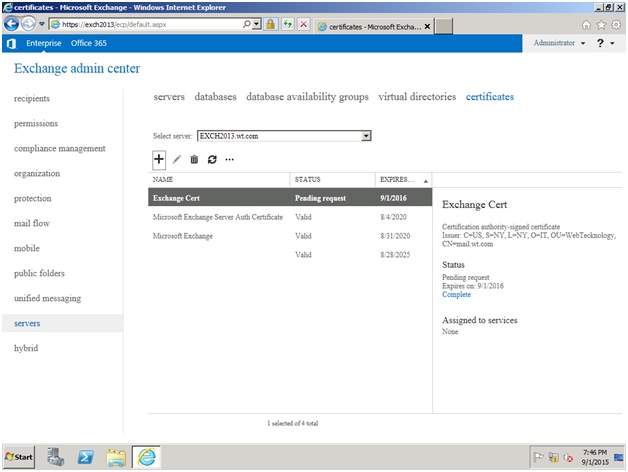
Task: Click the browser back arrow
Action: click(11, 24)
